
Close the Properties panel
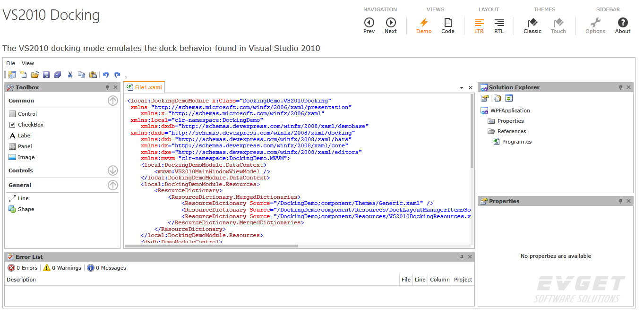[x=629, y=201]
